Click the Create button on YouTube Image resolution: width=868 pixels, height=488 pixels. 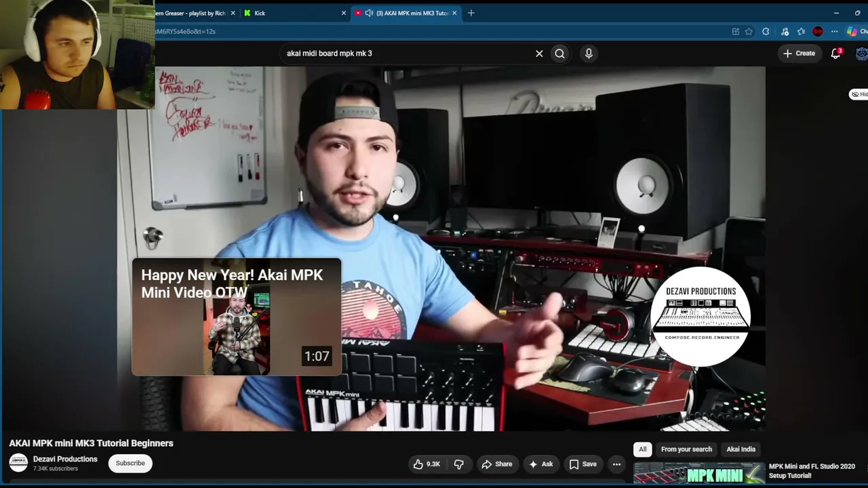(x=799, y=54)
